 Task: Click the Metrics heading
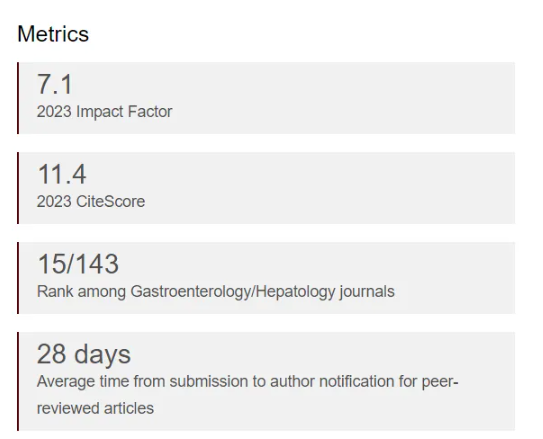53,34
